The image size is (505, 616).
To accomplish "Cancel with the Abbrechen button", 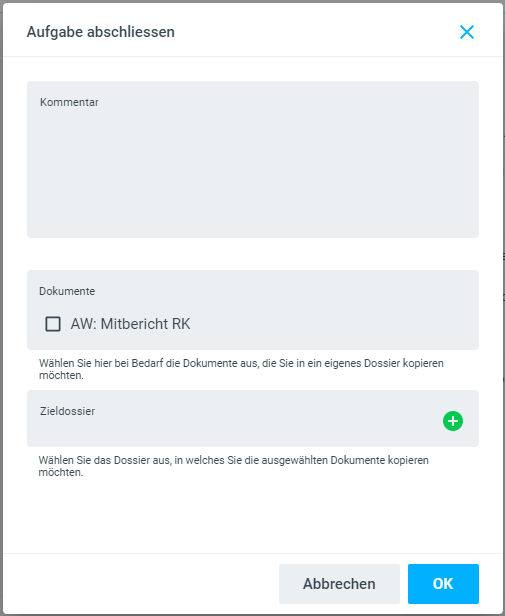I will (339, 584).
